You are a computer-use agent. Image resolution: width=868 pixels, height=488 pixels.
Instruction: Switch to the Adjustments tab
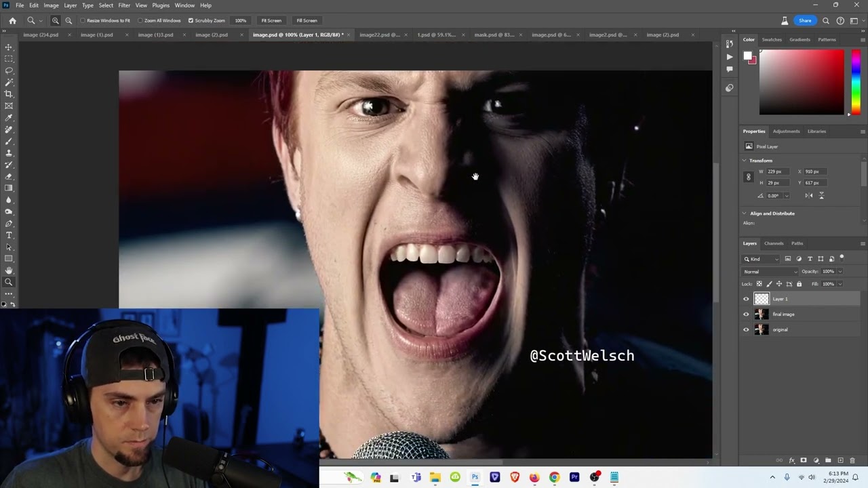pyautogui.click(x=787, y=131)
